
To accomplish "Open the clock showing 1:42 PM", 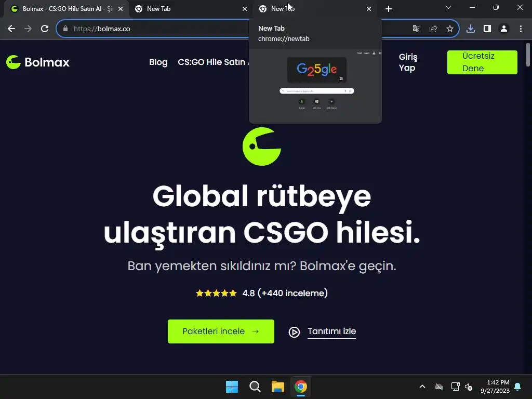I will point(495,387).
